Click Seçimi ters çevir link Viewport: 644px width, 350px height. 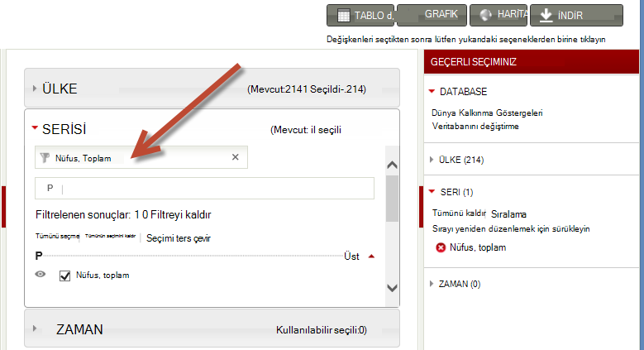point(179,238)
